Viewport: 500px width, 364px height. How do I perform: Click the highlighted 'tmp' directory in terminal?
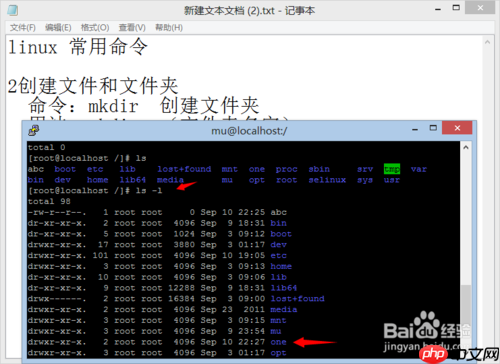coord(392,169)
